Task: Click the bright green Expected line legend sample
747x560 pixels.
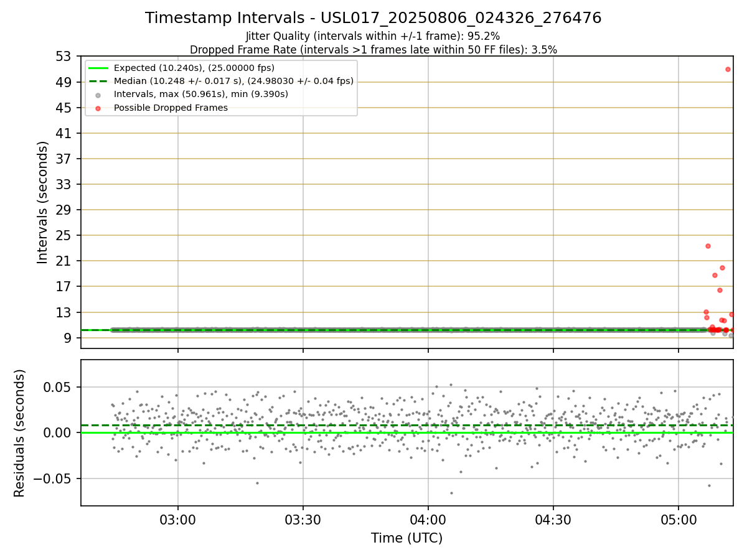Action: coord(98,68)
